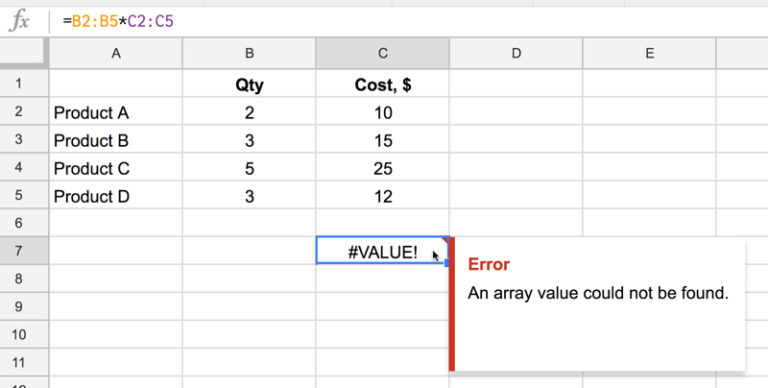Select column C header
768x388 pixels.
click(383, 53)
